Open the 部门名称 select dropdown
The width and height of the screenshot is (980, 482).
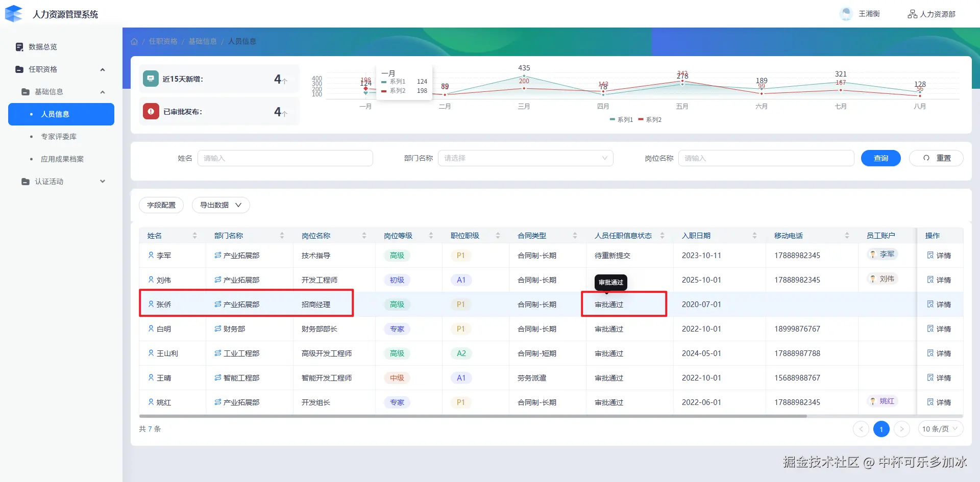pyautogui.click(x=525, y=158)
